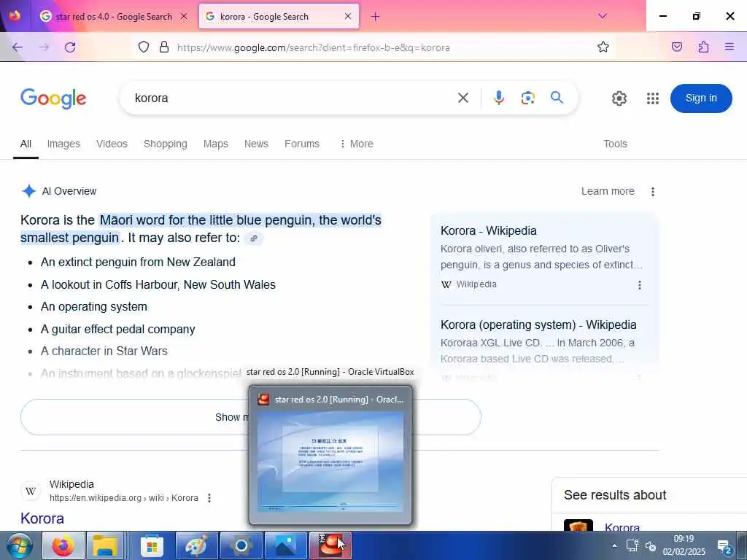Clear the search query with X

click(x=463, y=98)
